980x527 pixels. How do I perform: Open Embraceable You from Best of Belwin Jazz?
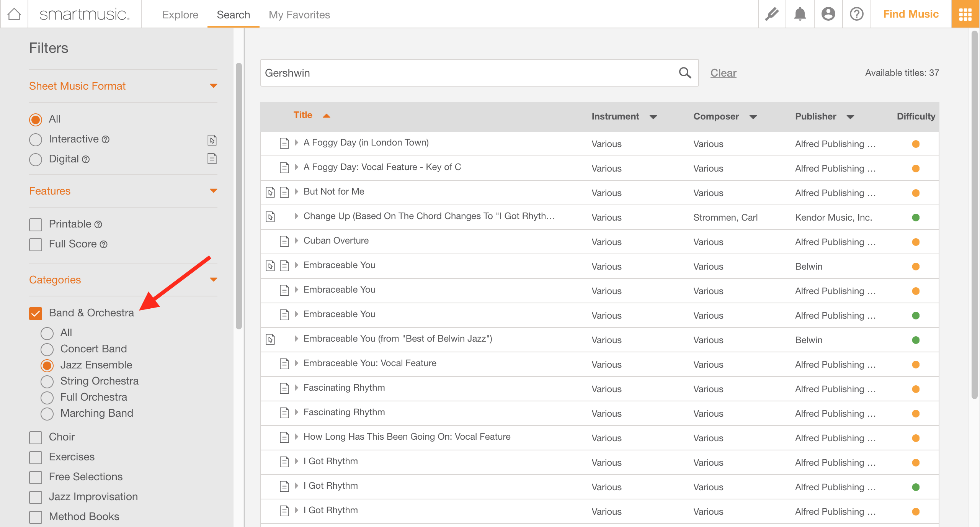tap(398, 339)
